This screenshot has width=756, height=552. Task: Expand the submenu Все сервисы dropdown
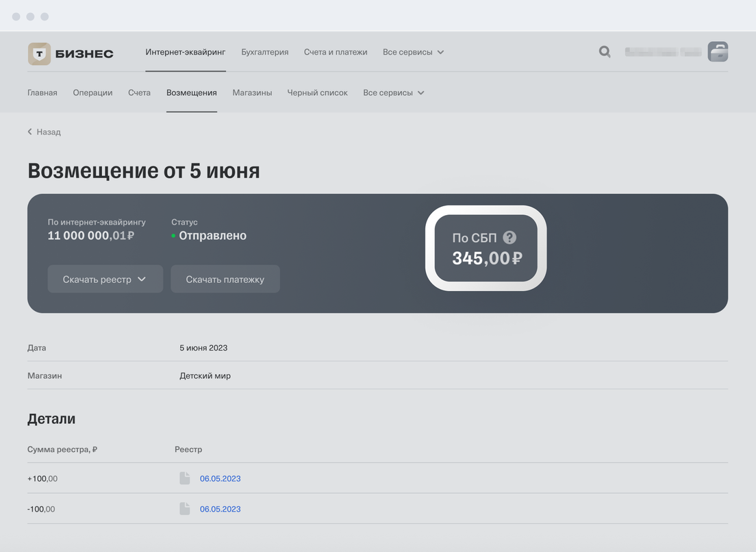pos(394,92)
